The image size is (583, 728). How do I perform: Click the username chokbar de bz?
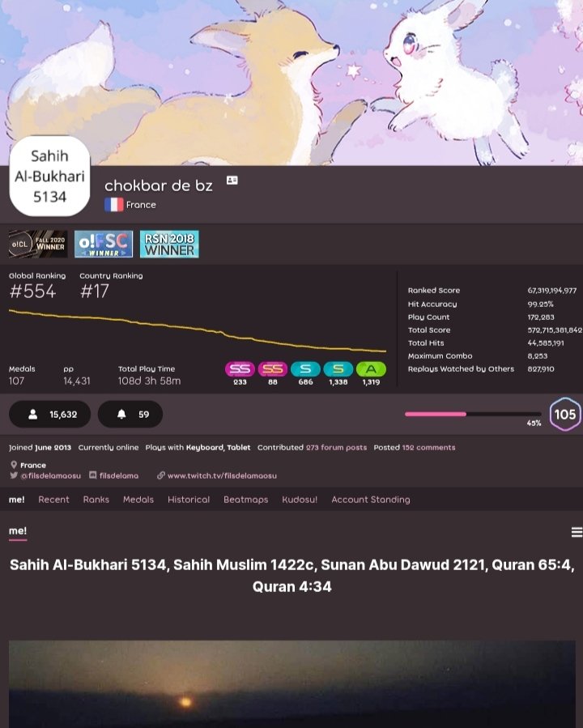(159, 185)
